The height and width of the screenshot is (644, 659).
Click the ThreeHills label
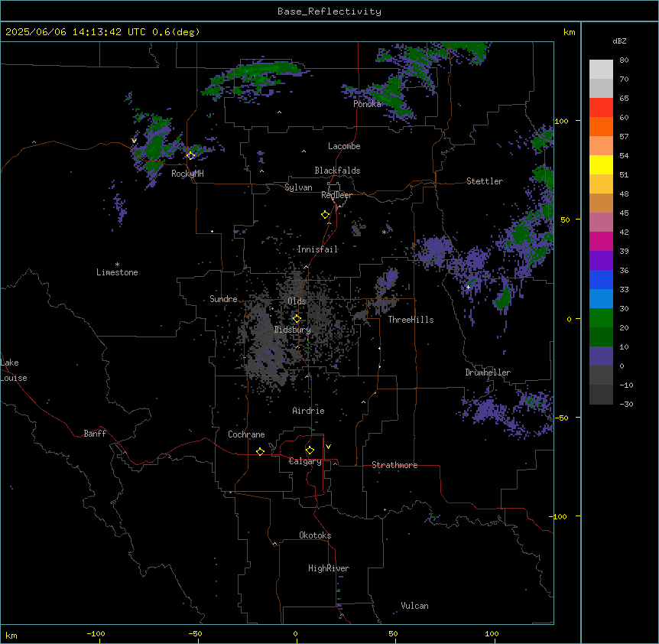coord(411,320)
